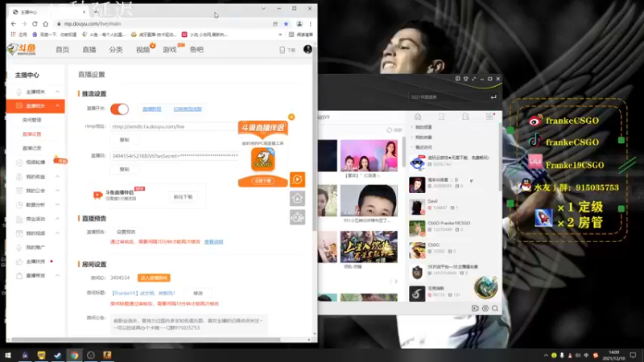The image size is (644, 362).
Task: Expand the 我的收益 sidebar section chevron
Action: tap(57, 176)
